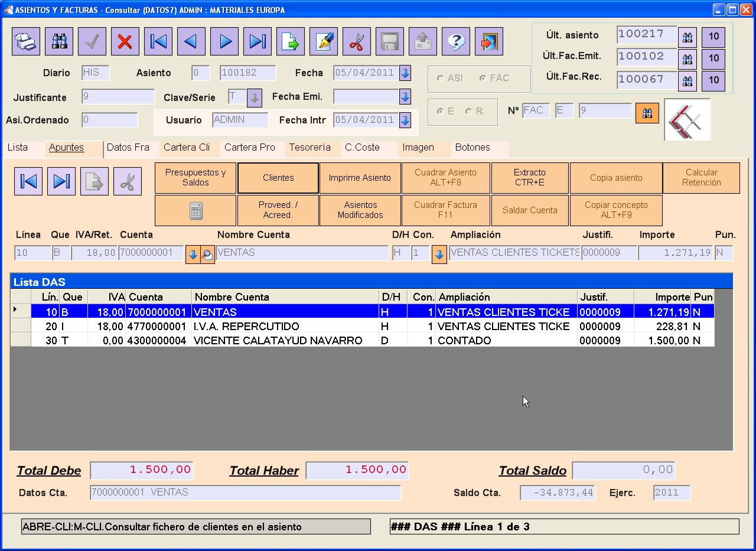
Task: Click the magnifier lookup icon next to Cuenta
Action: [x=207, y=255]
